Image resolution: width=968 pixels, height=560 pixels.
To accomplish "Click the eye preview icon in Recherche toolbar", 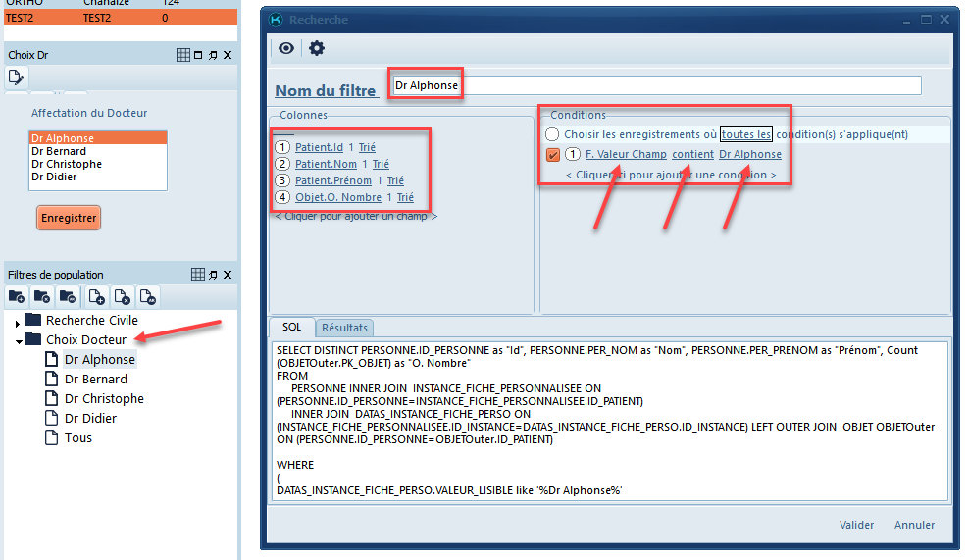I will click(286, 48).
